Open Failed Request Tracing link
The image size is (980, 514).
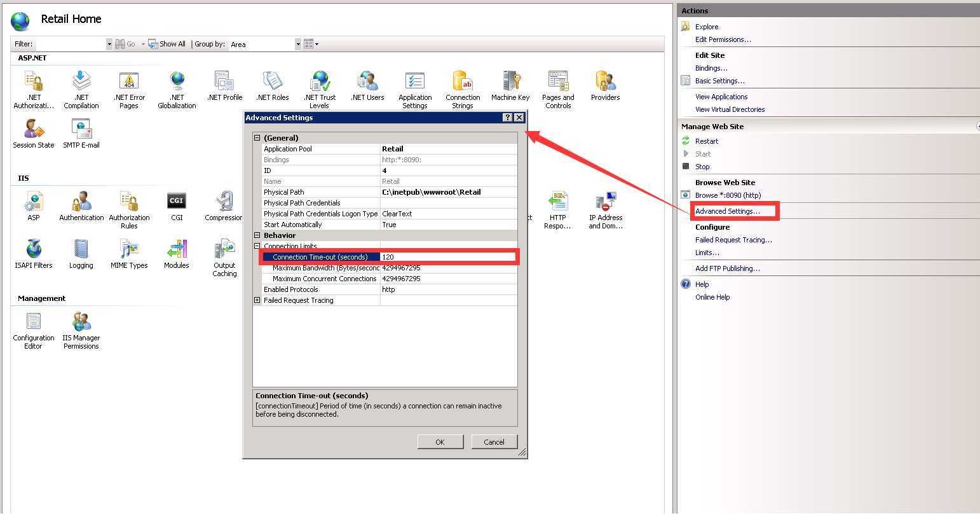[733, 240]
